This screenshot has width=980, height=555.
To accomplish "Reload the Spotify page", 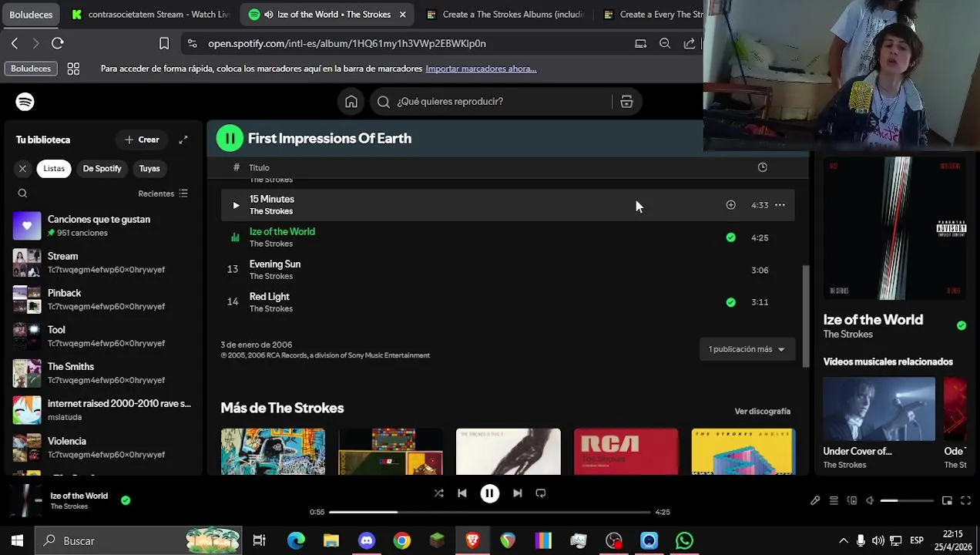I will coord(58,44).
